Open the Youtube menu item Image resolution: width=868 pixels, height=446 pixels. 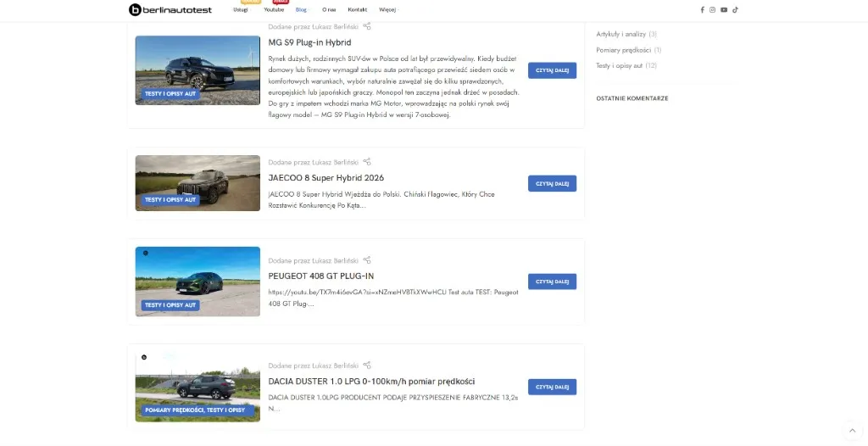pyautogui.click(x=274, y=9)
